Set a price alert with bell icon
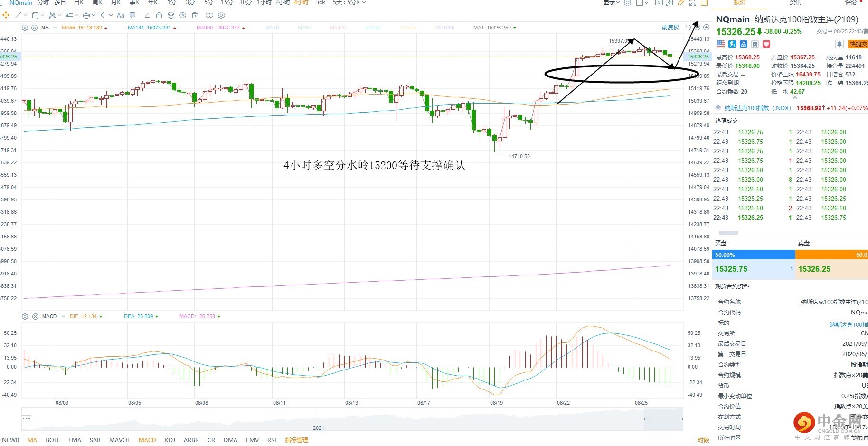Screen dimensions: 868x446 click(x=840, y=44)
